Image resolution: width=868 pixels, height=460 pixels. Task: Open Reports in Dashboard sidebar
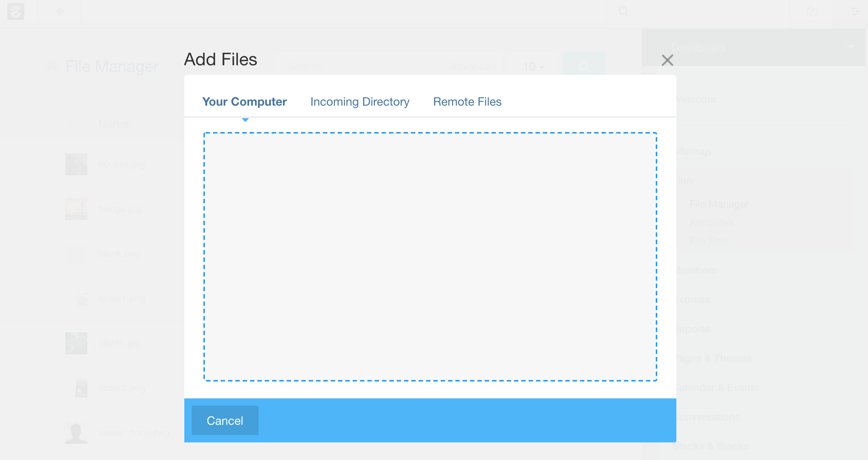(692, 329)
